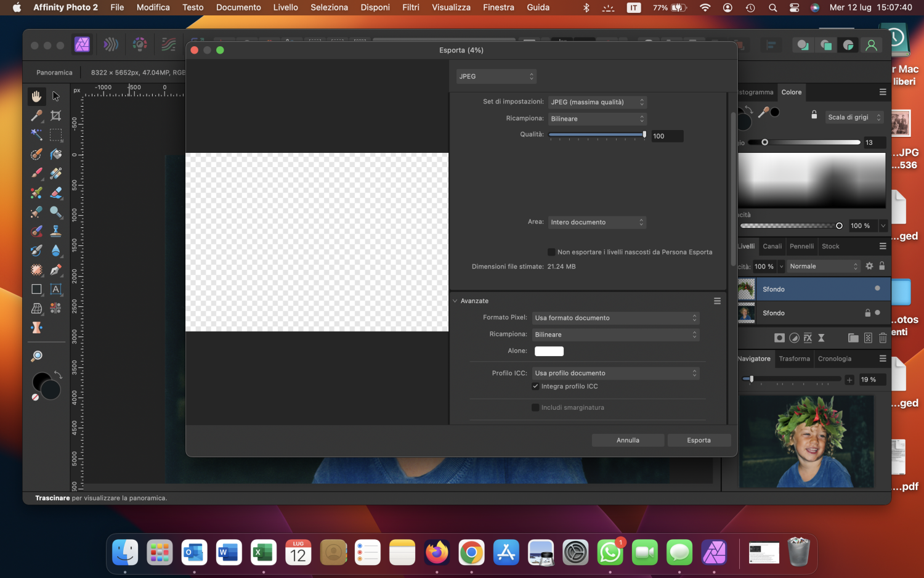Image resolution: width=924 pixels, height=578 pixels.
Task: Select the Crop tool in the toolbar
Action: click(56, 115)
